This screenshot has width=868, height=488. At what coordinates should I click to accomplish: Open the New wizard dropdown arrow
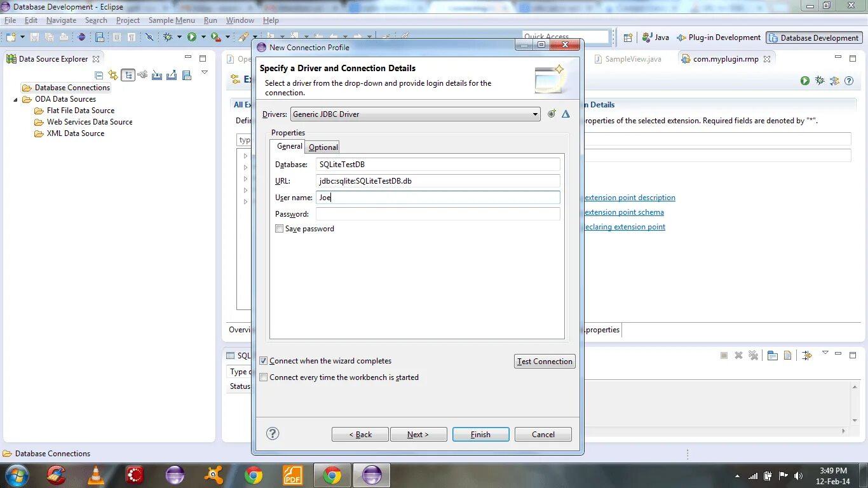(22, 37)
